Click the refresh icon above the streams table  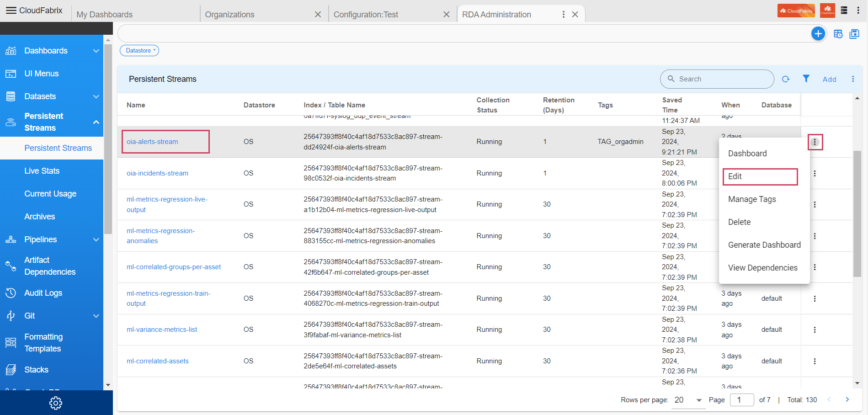click(x=786, y=79)
